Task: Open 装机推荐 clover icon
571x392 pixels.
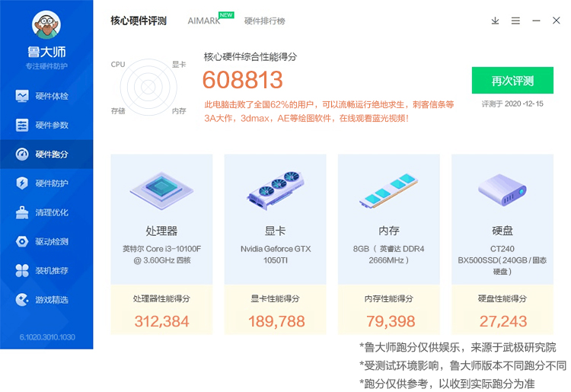Action: coord(22,270)
